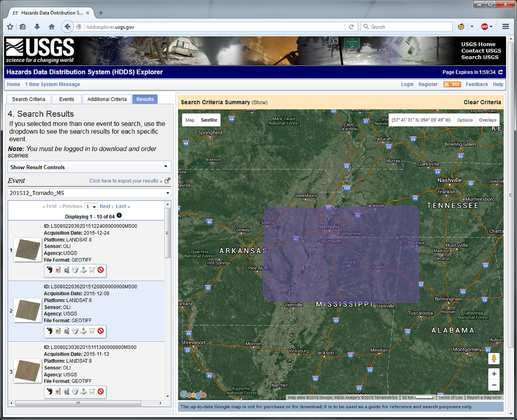517x420 pixels.
Task: Open thumbnail of the 2015-12-24 scene
Action: (28, 250)
